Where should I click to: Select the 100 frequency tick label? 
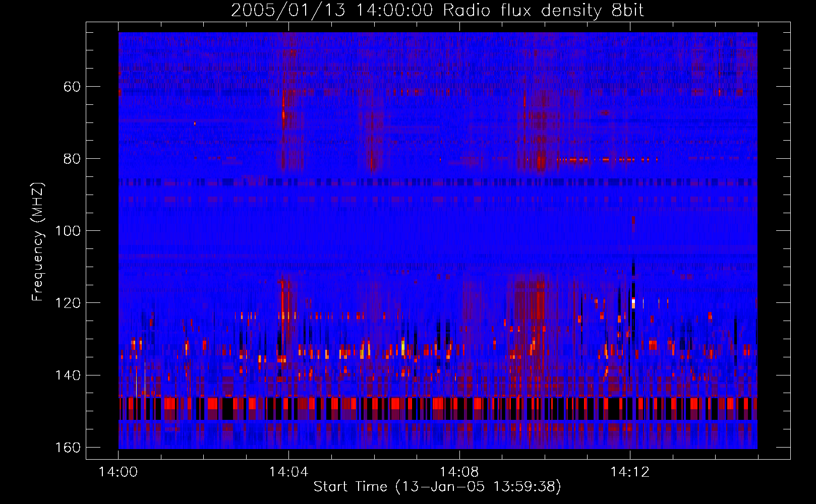(x=68, y=231)
